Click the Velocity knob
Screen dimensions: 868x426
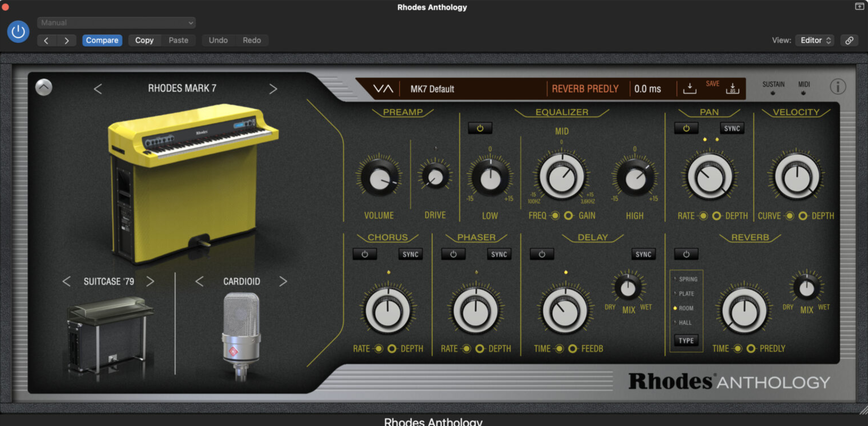click(797, 177)
